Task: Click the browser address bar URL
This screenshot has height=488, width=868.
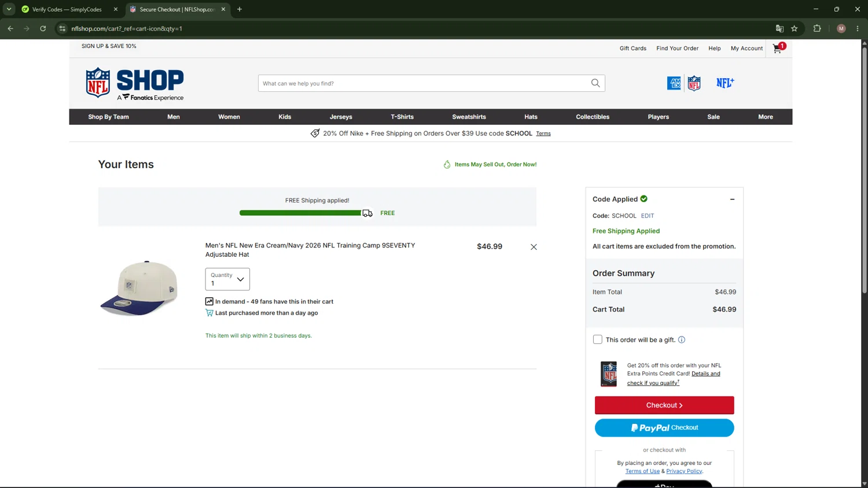Action: [127, 28]
